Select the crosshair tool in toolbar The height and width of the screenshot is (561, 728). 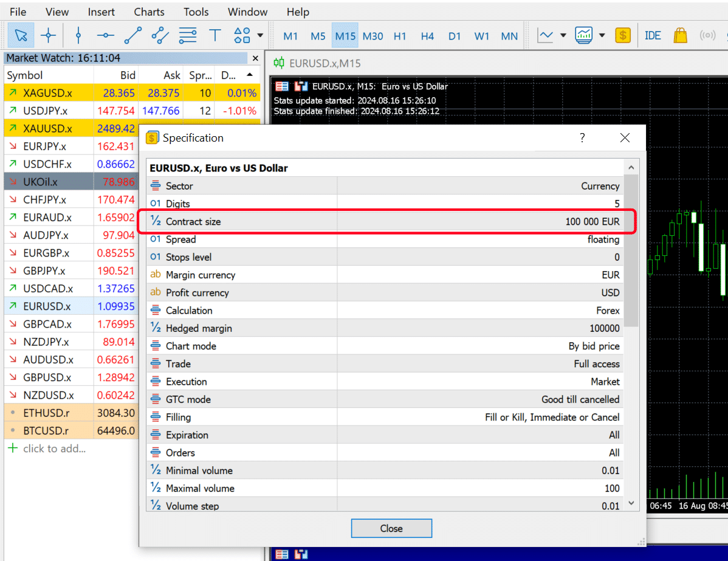48,35
